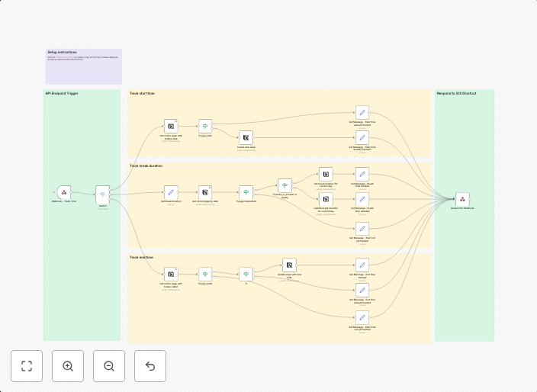The width and height of the screenshot is (537, 392).
Task: Select the Track end time section title
Action: pos(141,258)
